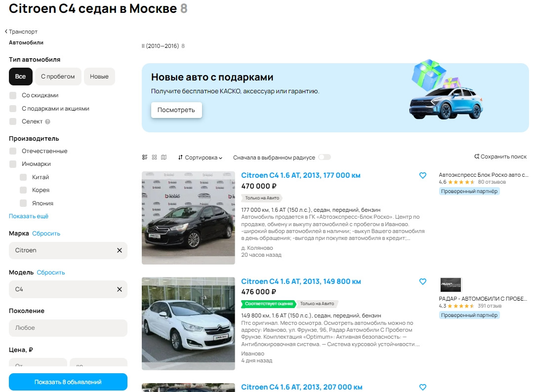533x392 pixels.
Task: Open Автоэкспресс Блок Роско seller
Action: 484,175
